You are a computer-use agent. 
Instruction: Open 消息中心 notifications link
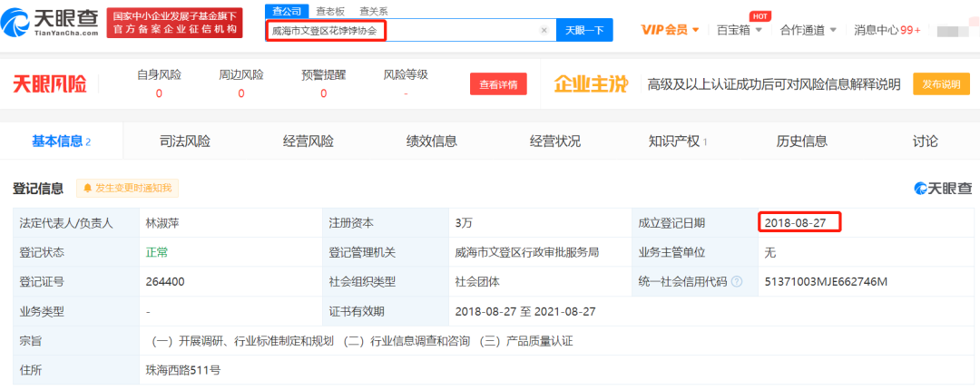click(887, 30)
